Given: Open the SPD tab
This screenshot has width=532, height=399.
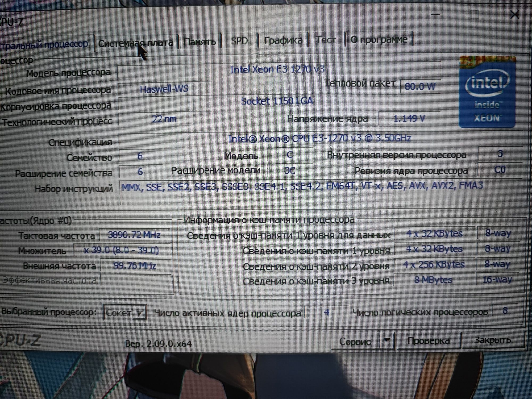Looking at the screenshot, I should point(239,41).
